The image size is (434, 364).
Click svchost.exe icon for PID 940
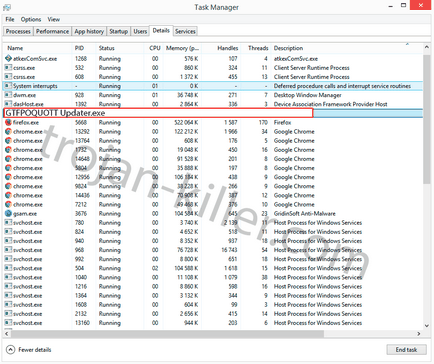point(8,241)
